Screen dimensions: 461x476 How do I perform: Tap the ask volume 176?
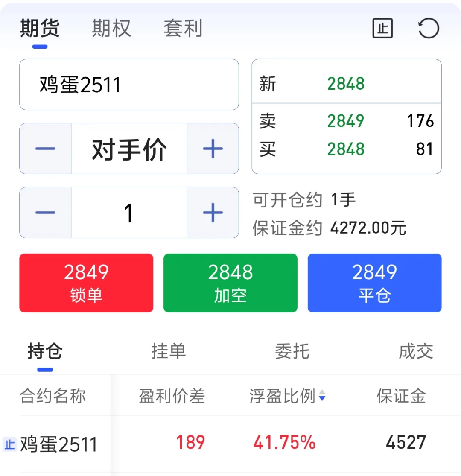420,121
